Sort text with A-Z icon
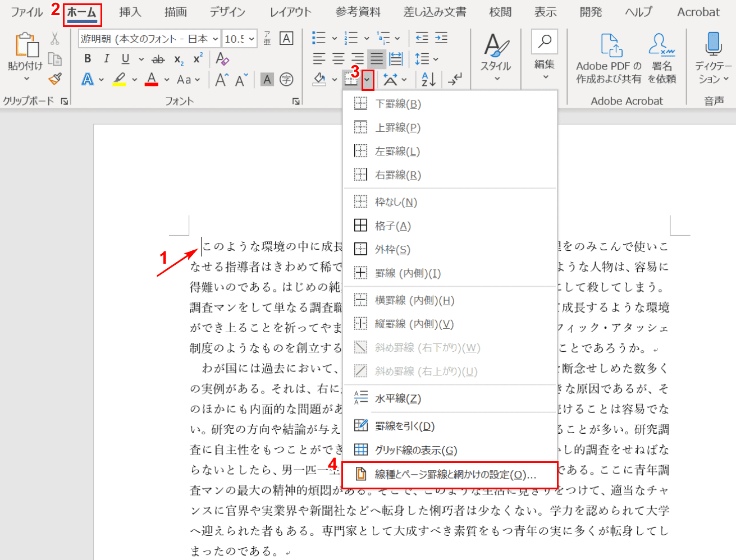This screenshot has height=560, width=736. pos(428,80)
